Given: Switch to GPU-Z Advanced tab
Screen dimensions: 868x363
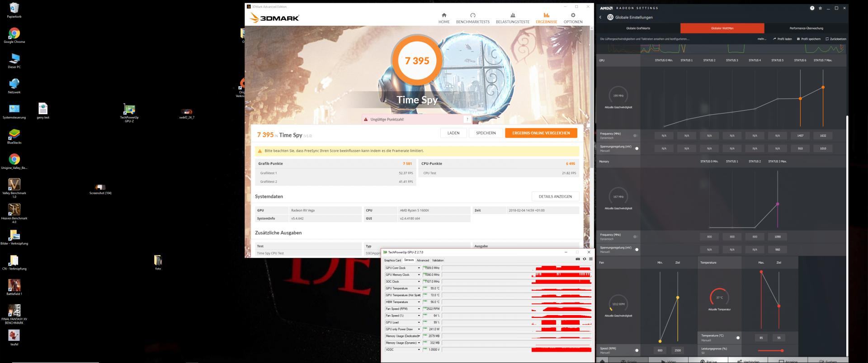Looking at the screenshot, I should point(423,261).
